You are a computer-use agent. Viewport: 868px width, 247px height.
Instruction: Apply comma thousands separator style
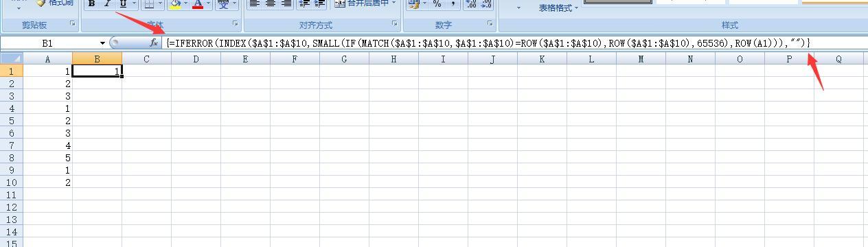pyautogui.click(x=453, y=3)
